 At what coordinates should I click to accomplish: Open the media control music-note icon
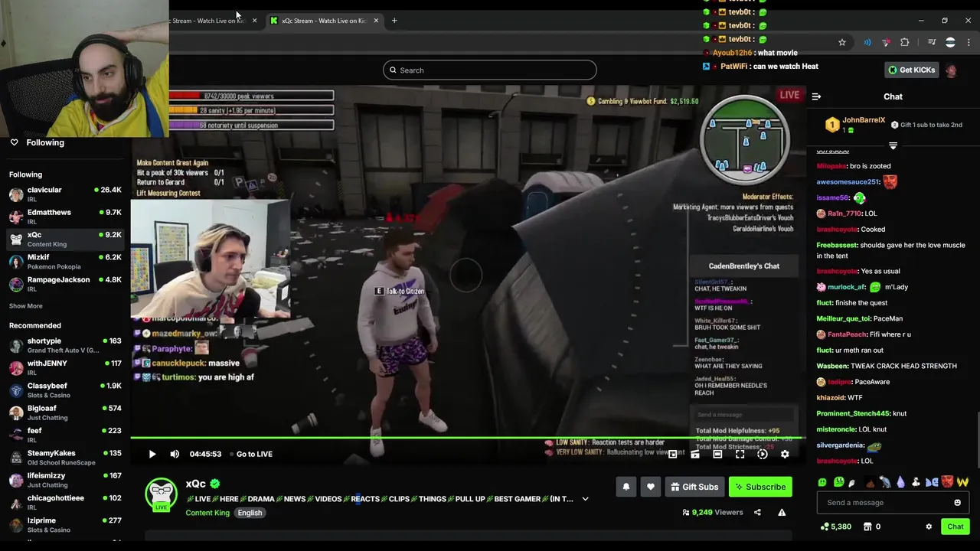(x=932, y=43)
